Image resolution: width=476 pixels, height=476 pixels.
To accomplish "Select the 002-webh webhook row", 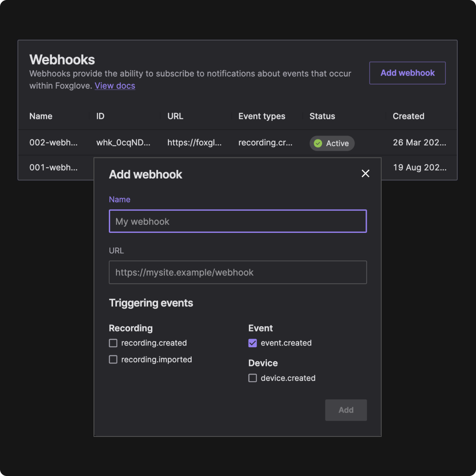I will point(54,143).
